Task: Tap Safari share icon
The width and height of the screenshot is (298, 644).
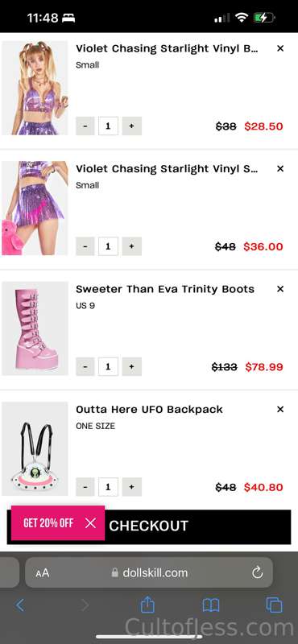Action: (147, 605)
